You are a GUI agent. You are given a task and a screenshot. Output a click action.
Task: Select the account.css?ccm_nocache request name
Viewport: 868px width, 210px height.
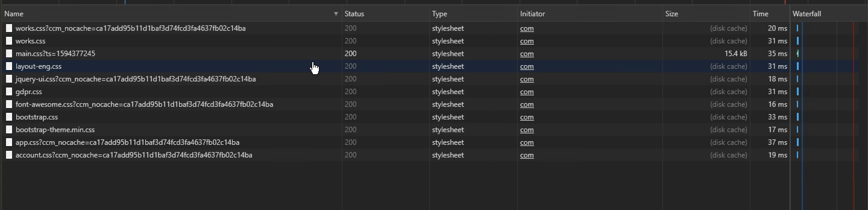click(134, 155)
